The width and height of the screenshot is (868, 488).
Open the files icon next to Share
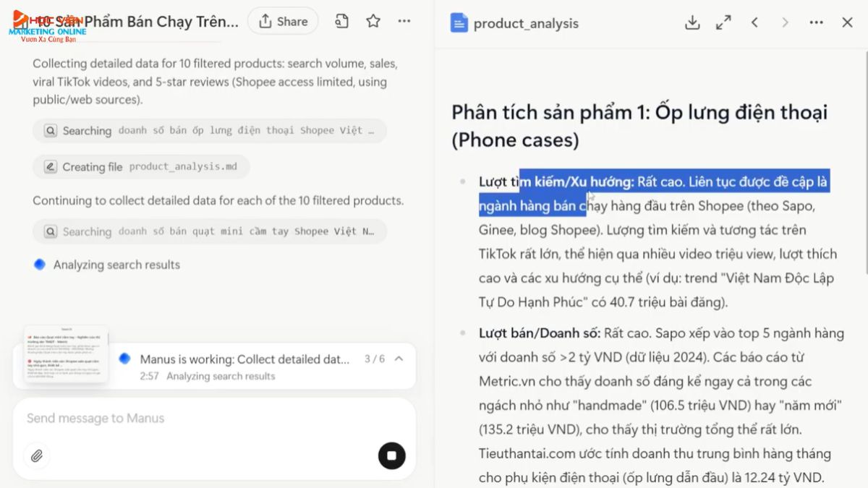[x=341, y=22]
